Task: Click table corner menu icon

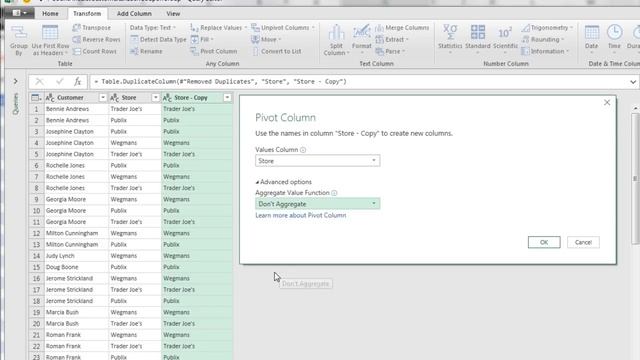Action: 36,98
